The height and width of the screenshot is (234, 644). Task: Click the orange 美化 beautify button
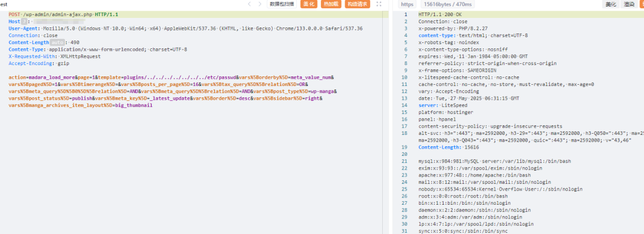click(308, 4)
